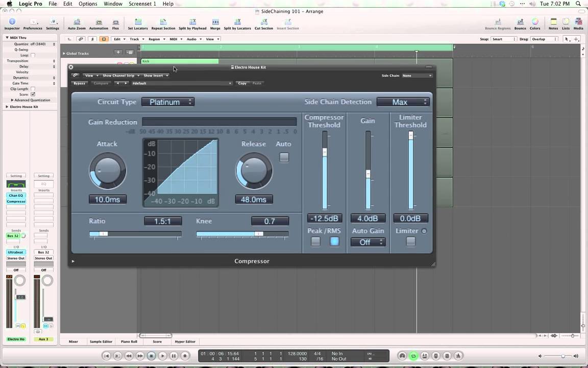Click the Chan EQ insert slot
Viewport: 588px width, 368px height.
point(16,195)
